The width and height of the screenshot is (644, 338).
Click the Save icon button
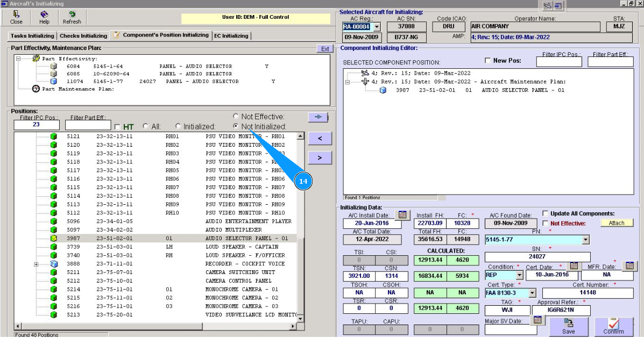coord(568,327)
